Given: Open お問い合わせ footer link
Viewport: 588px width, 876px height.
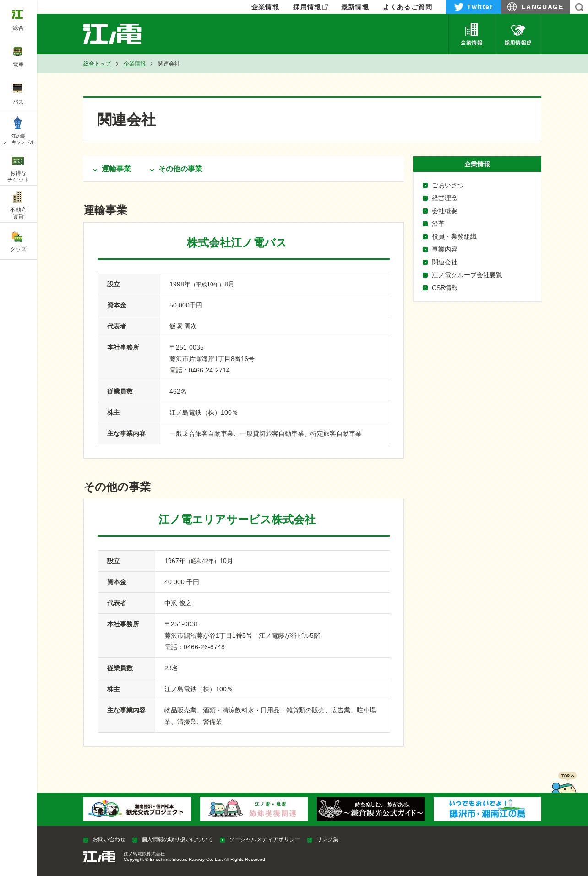Looking at the screenshot, I should tap(109, 839).
